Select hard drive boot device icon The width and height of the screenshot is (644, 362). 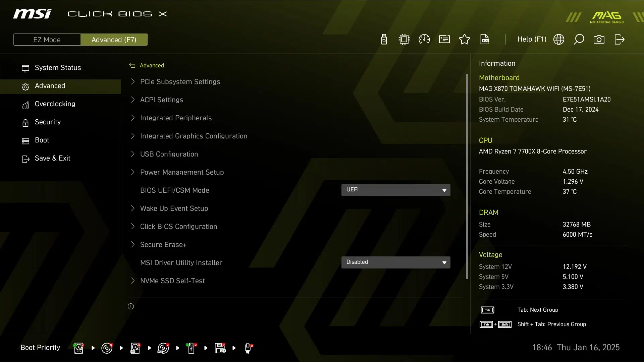(x=79, y=348)
